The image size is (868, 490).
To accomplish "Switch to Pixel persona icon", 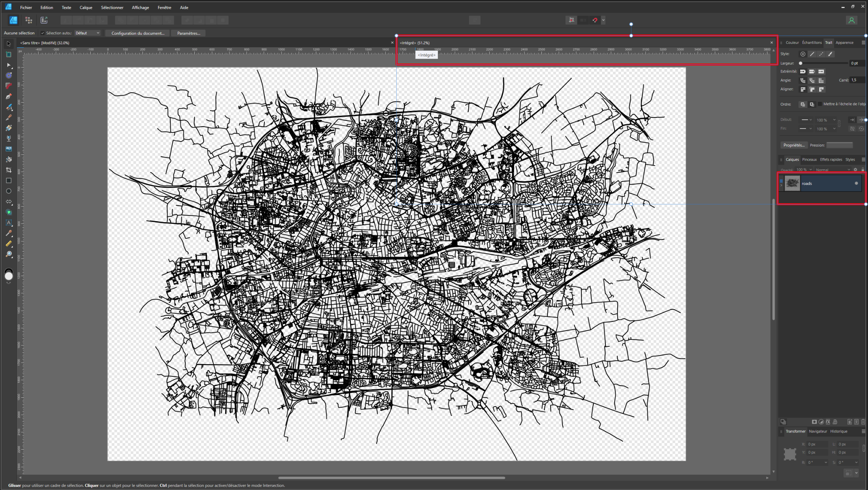I will point(29,20).
